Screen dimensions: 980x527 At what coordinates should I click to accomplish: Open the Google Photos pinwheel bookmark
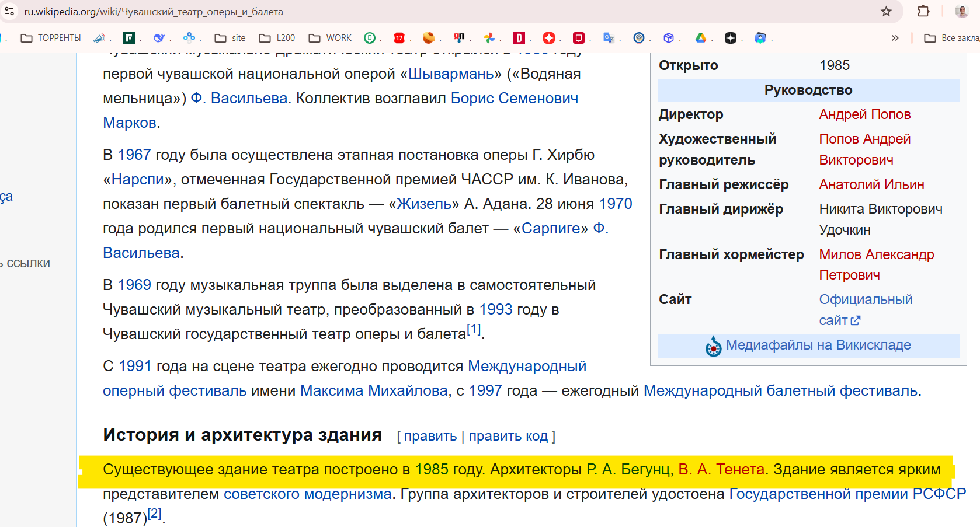[x=489, y=38]
